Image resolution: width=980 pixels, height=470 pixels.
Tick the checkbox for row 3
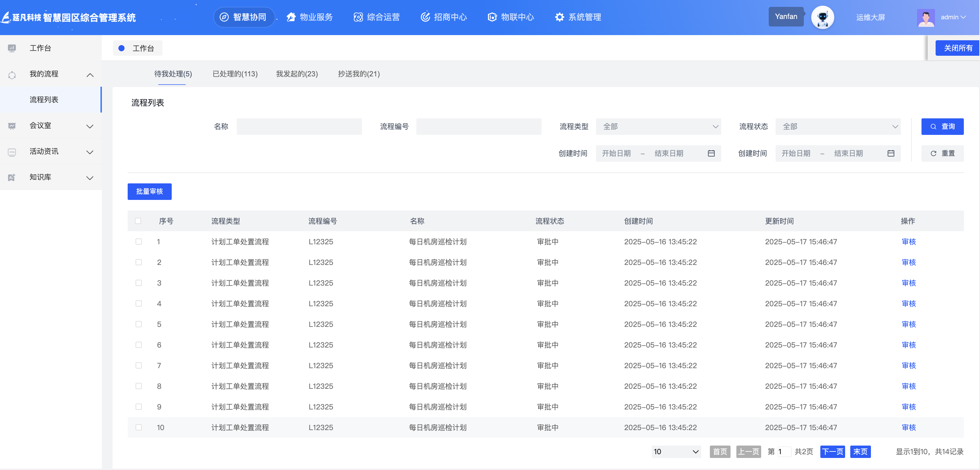click(138, 283)
